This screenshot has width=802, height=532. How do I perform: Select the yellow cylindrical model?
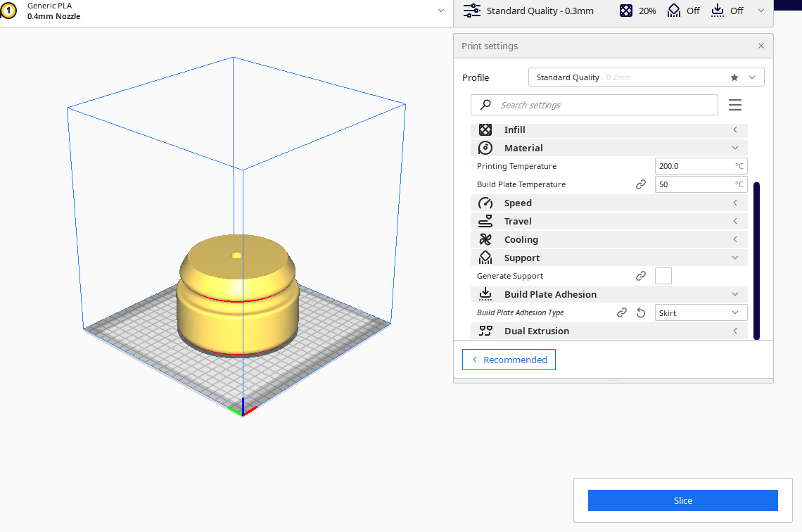coord(237,296)
